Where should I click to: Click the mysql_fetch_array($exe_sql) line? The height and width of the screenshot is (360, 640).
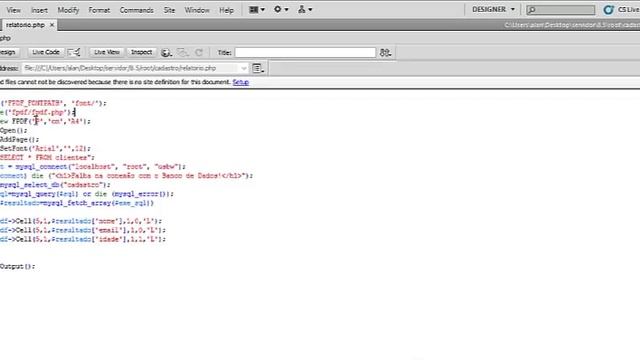click(77, 203)
